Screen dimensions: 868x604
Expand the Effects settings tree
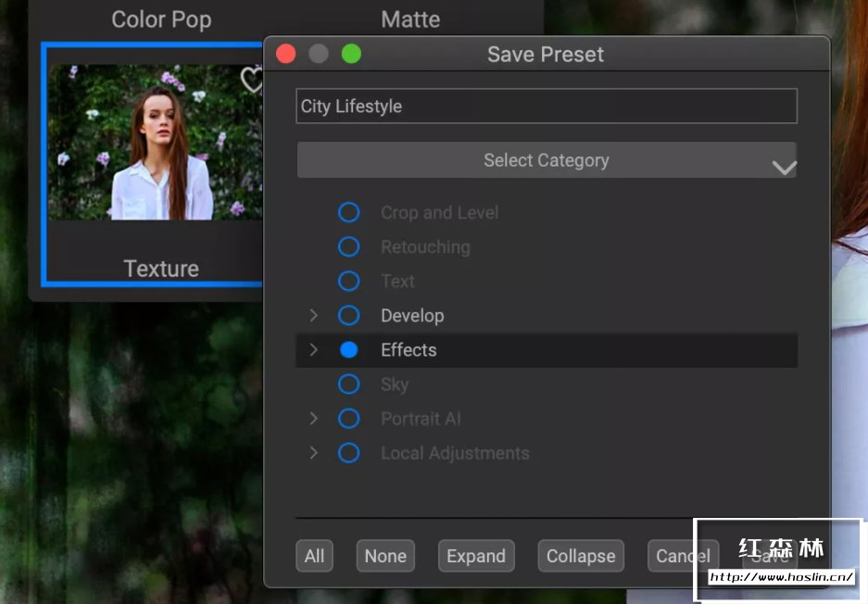pos(314,349)
